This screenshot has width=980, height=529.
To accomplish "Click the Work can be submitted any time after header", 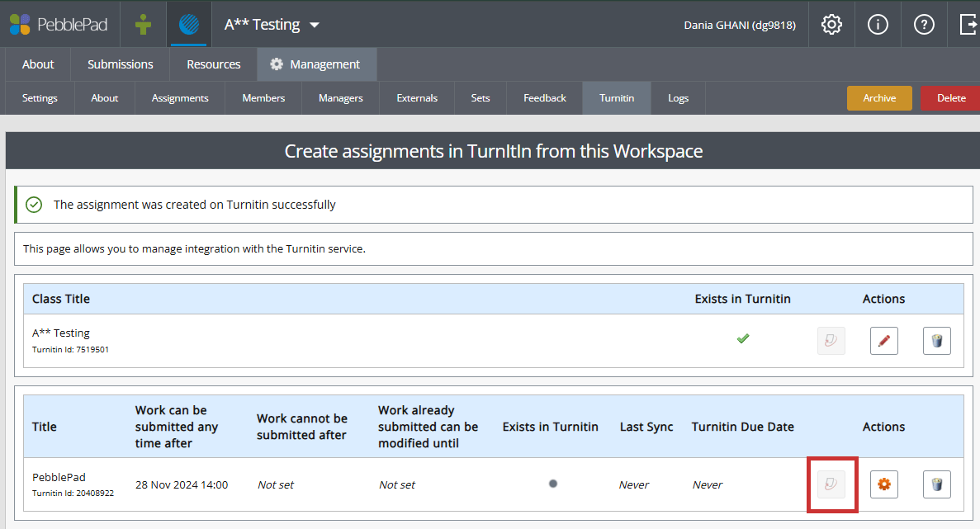I will pos(177,427).
